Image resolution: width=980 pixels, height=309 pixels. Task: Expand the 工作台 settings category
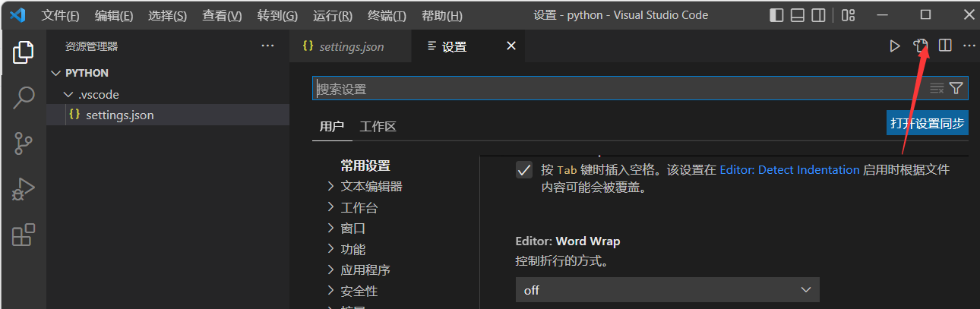tap(352, 207)
